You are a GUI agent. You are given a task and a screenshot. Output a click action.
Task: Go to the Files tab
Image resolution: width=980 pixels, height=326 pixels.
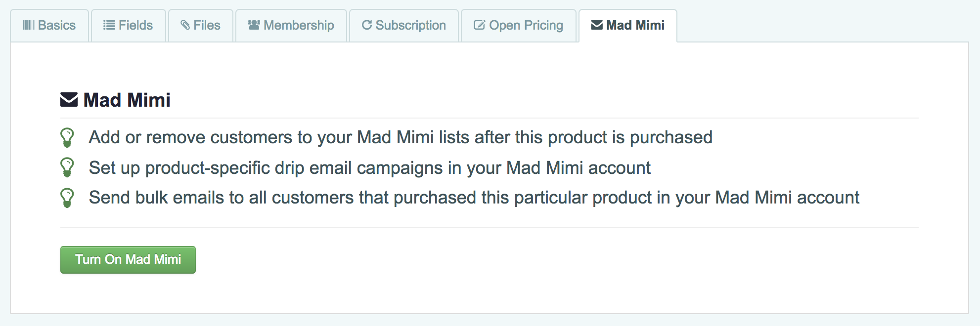click(201, 26)
